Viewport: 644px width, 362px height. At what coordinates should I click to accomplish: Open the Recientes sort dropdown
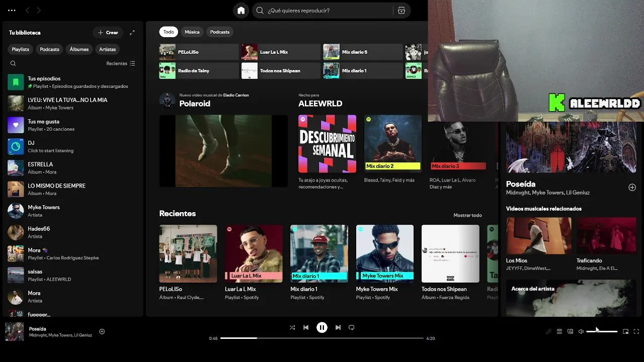click(x=121, y=63)
